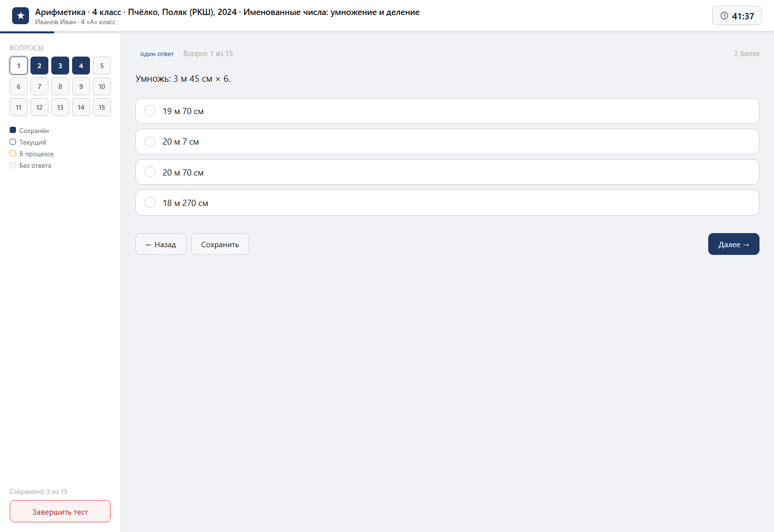Viewport: 774px width, 532px height.
Task: Choose the option 20 м 70 см
Action: [447, 172]
